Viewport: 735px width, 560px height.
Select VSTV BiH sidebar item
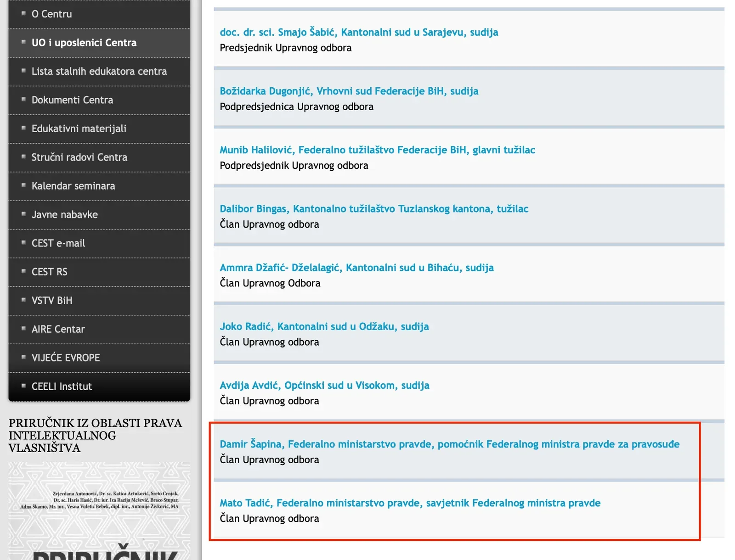(x=51, y=301)
